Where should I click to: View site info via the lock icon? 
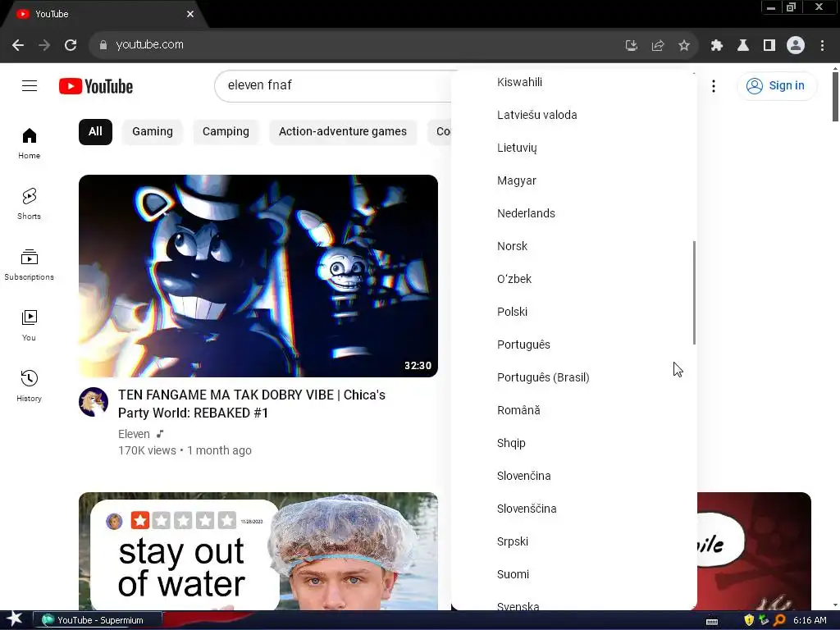[x=103, y=45]
